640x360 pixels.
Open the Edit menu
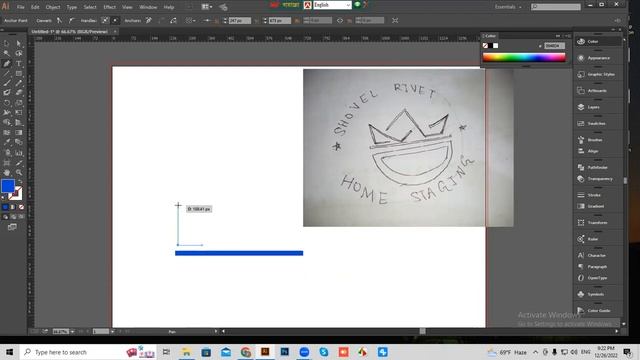click(x=35, y=7)
